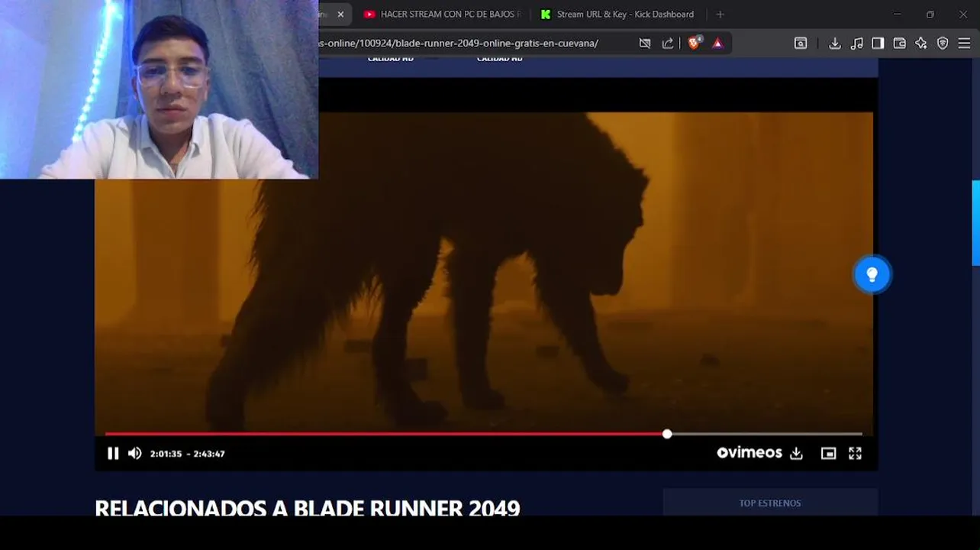980x550 pixels.
Task: Mute the video player volume
Action: click(x=134, y=454)
